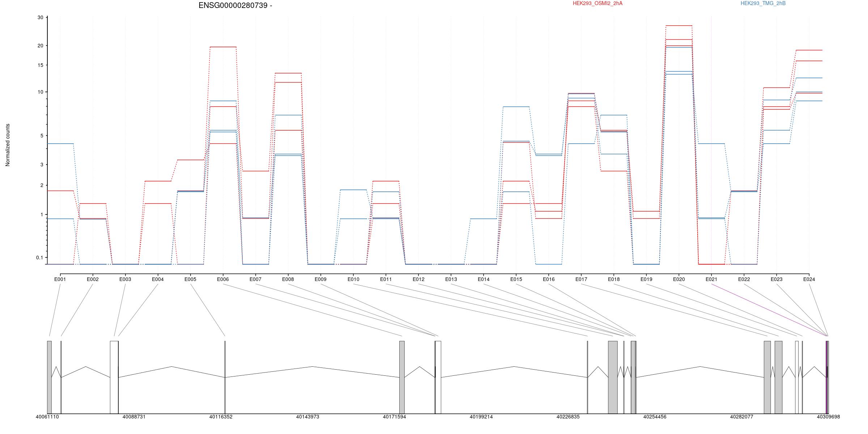Click the wide gray exon box after 40226835
The image size is (868, 434).
coord(613,377)
